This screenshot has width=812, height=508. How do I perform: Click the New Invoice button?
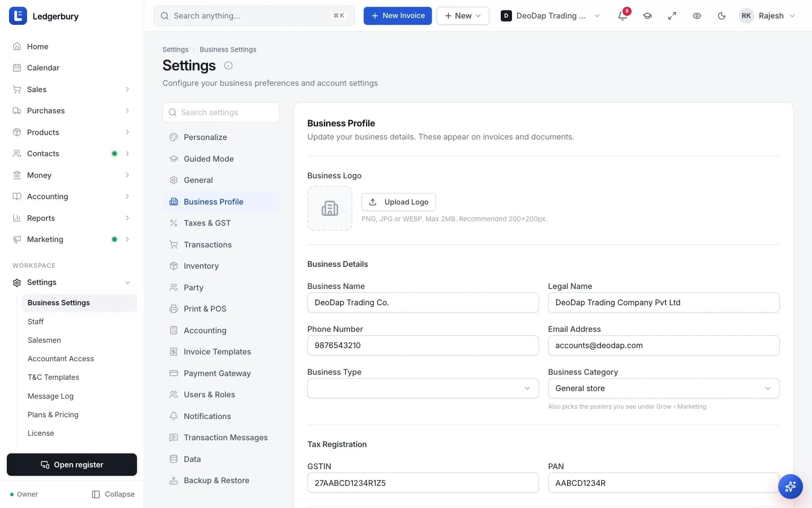(397, 16)
